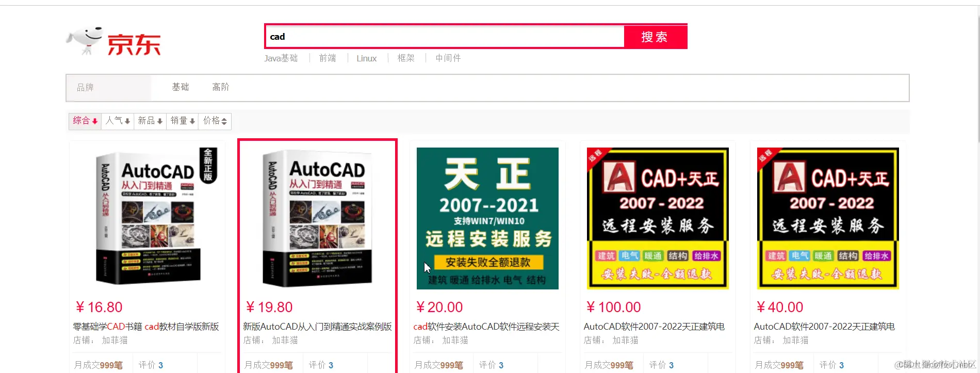Sort results by 销量
Screen dimensions: 980x373
183,121
